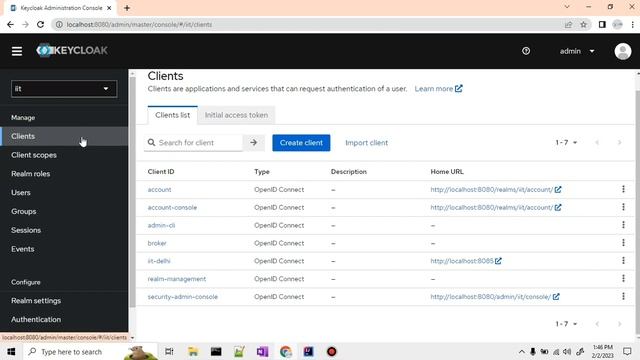This screenshot has height=360, width=640.
Task: Open Clients in the sidebar
Action: coord(64,136)
